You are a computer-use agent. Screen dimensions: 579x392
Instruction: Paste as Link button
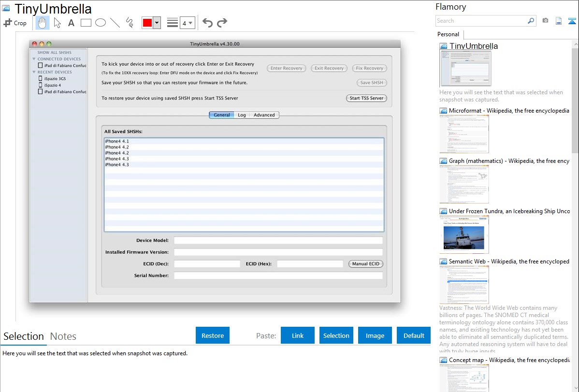[298, 335]
